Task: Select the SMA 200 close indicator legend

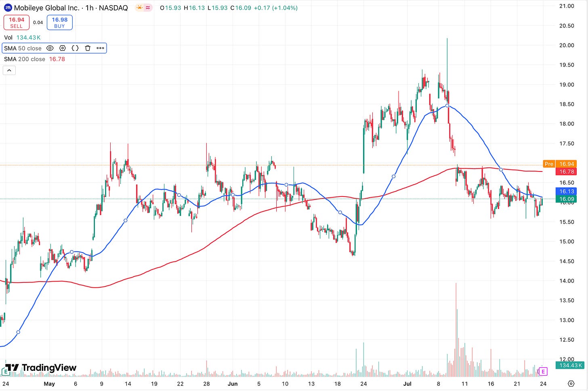Action: (x=34, y=59)
